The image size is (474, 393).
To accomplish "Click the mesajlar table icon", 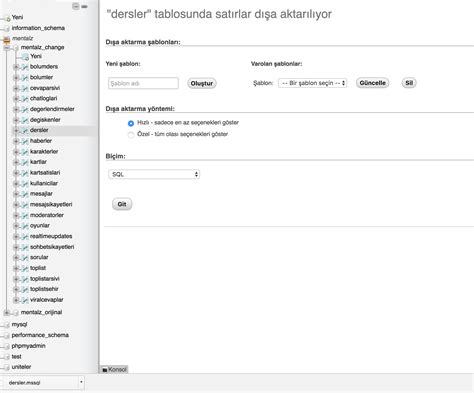I will [x=25, y=194].
